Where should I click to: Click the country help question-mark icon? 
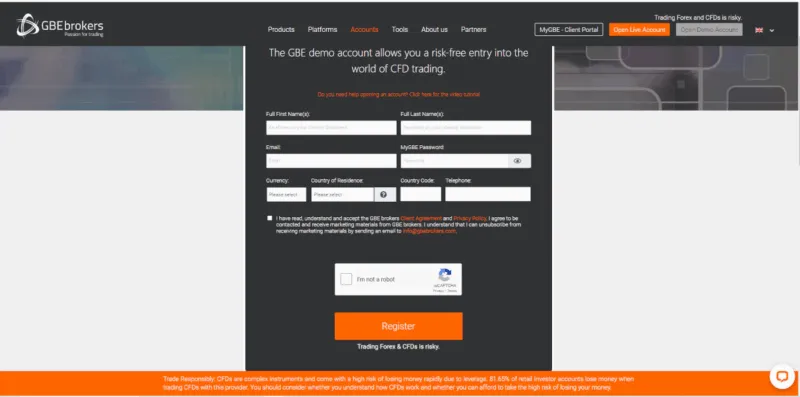(x=384, y=194)
